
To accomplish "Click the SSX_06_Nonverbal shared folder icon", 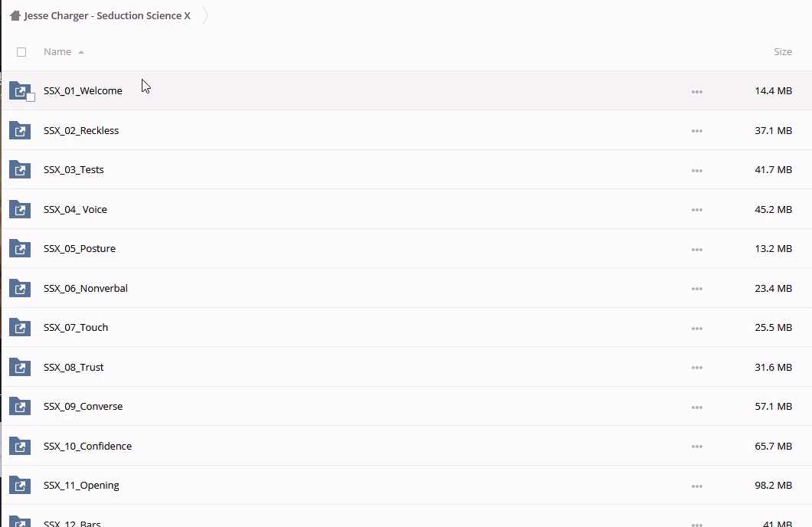I will coord(20,289).
